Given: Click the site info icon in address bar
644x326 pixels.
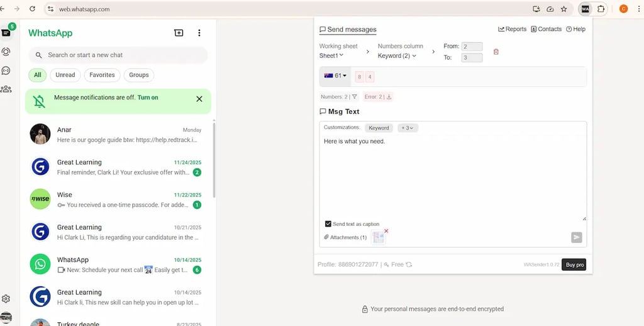Looking at the screenshot, I should tap(50, 9).
